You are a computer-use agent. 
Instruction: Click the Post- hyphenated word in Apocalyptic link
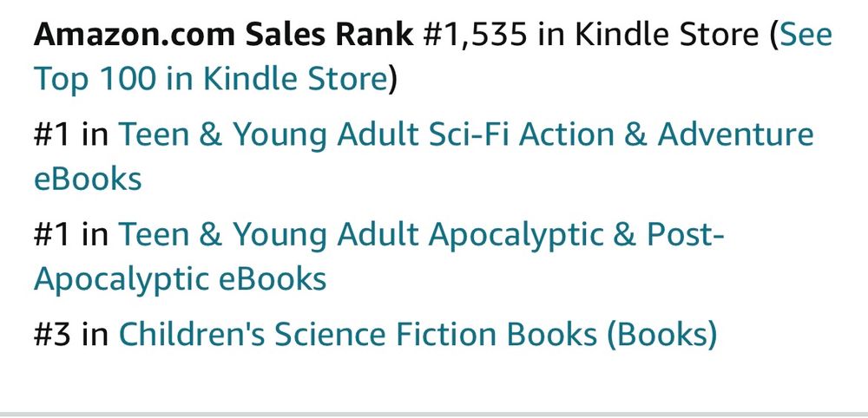685,235
